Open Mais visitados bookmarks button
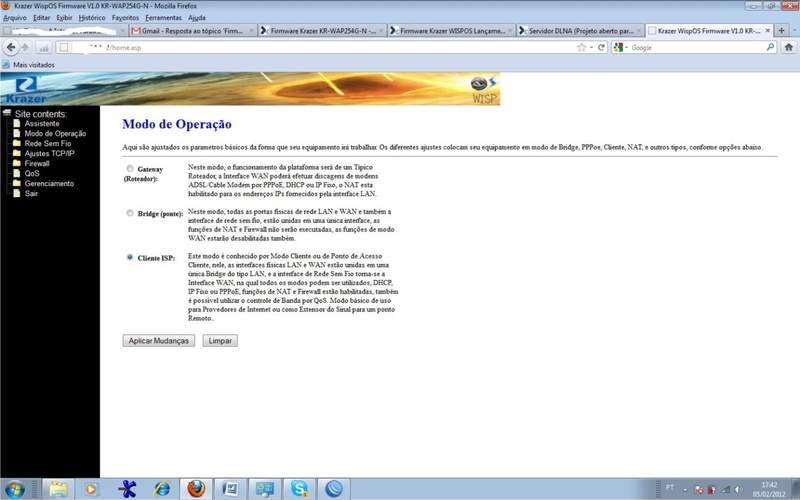This screenshot has width=800, height=500. pyautogui.click(x=29, y=65)
